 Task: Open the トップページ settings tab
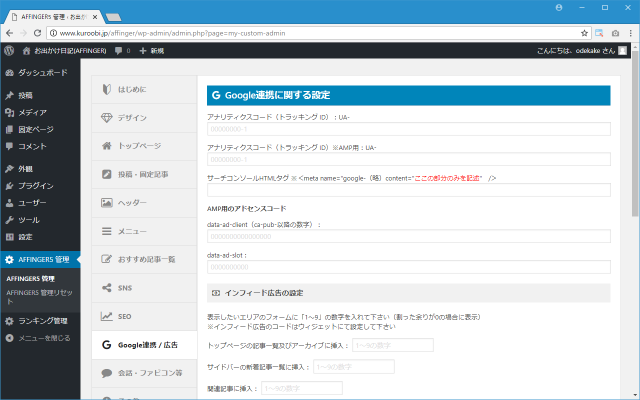(138, 146)
